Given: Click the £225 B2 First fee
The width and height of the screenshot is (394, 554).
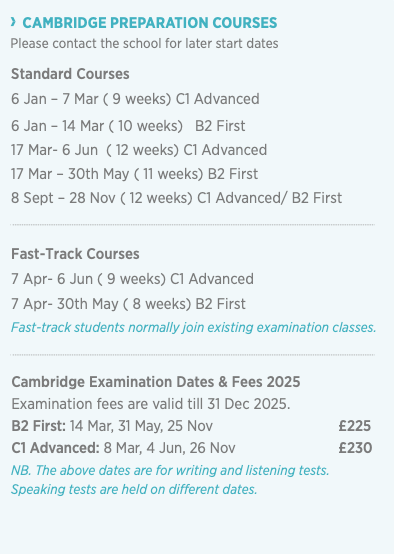Looking at the screenshot, I should point(355,426).
